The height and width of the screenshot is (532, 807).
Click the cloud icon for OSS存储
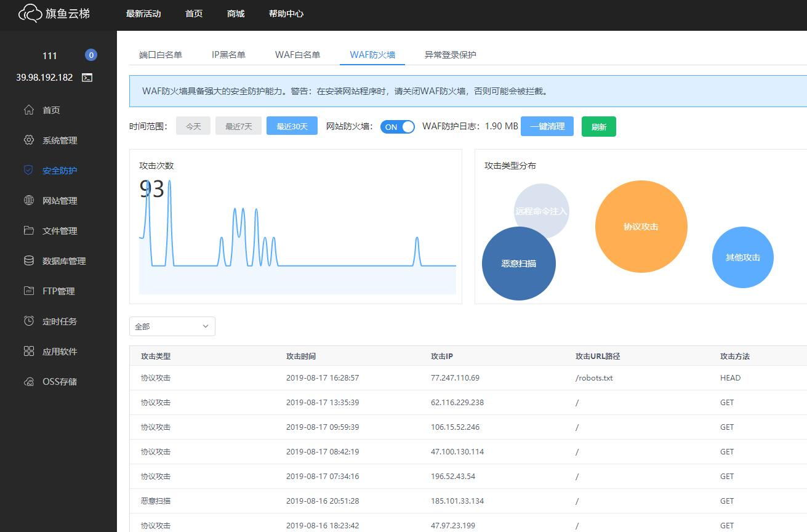coord(29,381)
